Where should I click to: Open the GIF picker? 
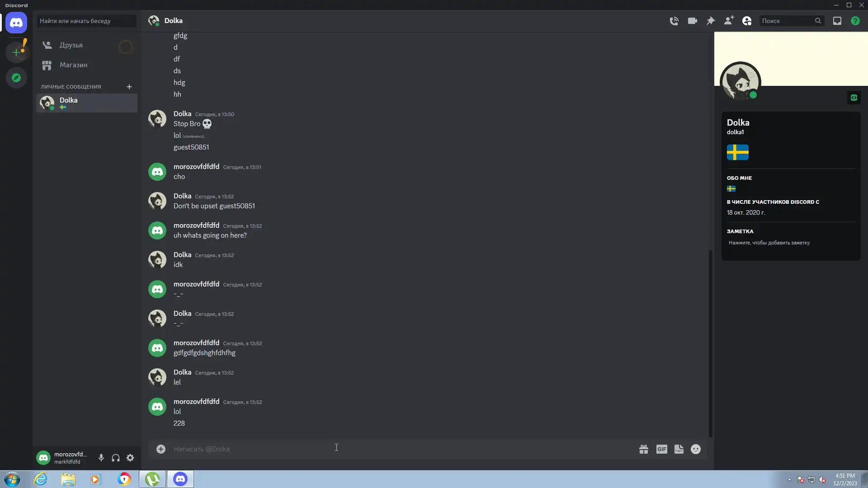[661, 449]
